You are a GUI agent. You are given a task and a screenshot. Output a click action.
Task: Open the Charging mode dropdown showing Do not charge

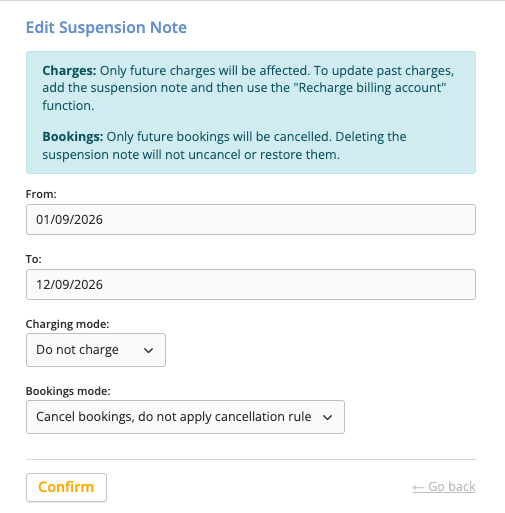tap(96, 350)
